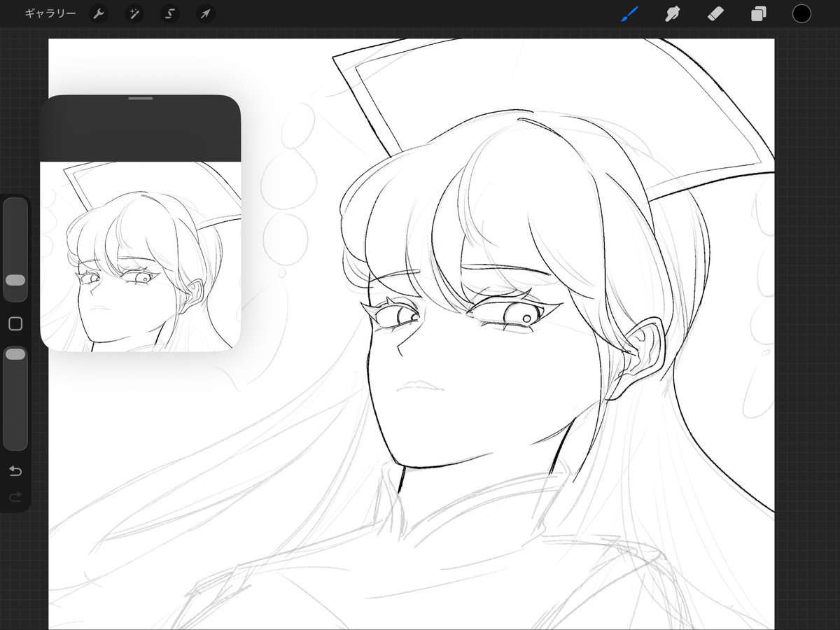
Task: Activate the Selection tool
Action: click(x=169, y=14)
